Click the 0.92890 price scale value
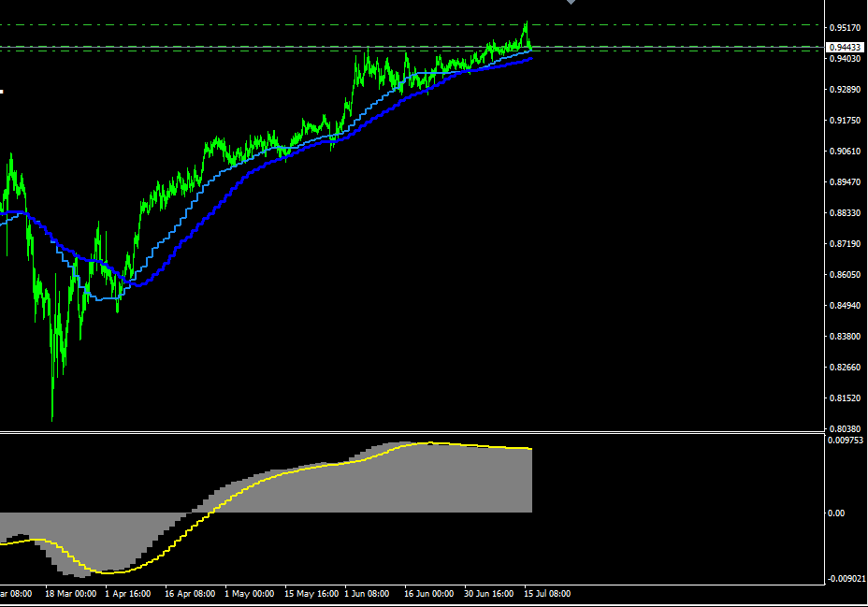 coord(845,90)
